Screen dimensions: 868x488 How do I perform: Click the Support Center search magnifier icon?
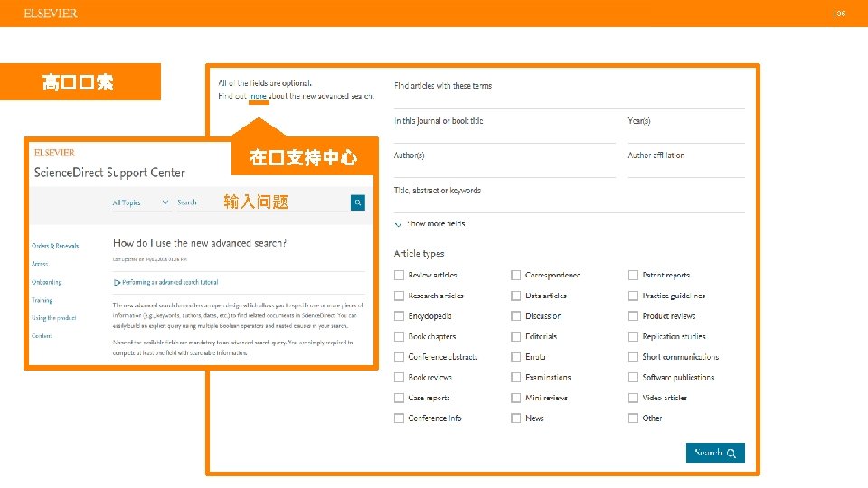[358, 202]
